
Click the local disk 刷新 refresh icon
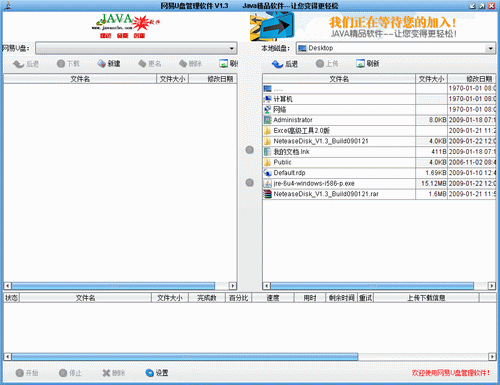[360, 63]
